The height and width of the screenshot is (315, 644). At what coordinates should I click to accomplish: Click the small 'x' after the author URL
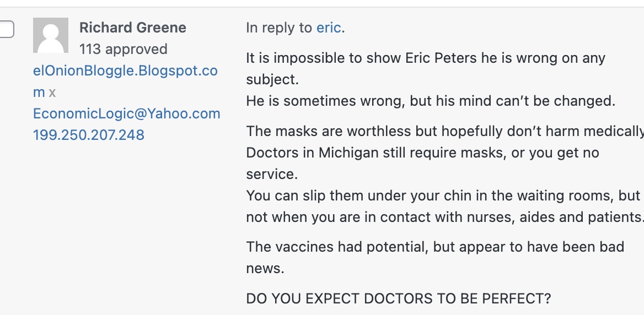click(52, 93)
